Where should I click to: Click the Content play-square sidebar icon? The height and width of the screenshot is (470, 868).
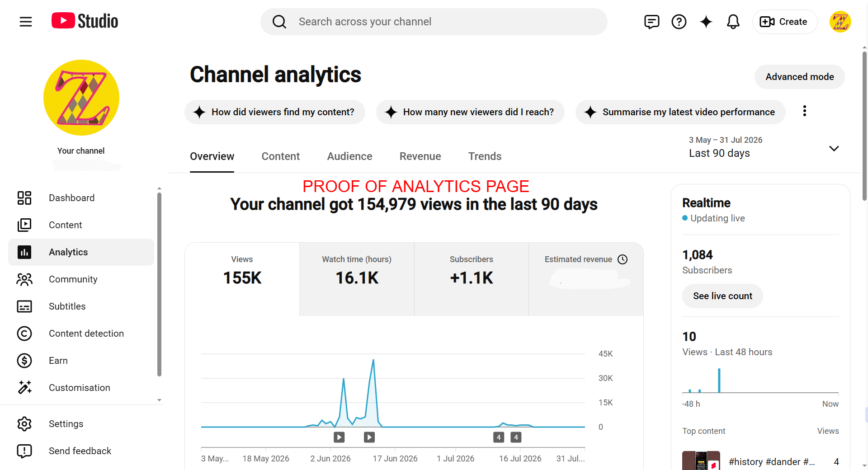(24, 225)
